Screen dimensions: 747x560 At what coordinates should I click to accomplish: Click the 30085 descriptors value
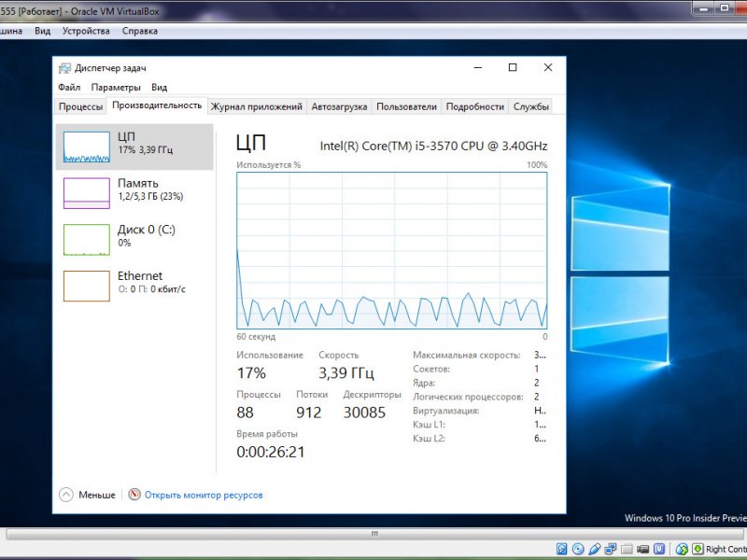(x=364, y=412)
